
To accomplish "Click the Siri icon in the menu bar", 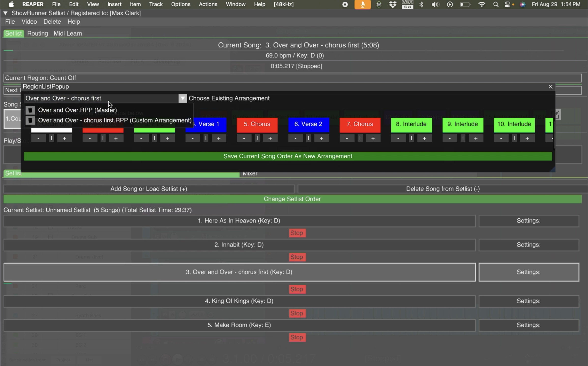I will [x=523, y=4].
